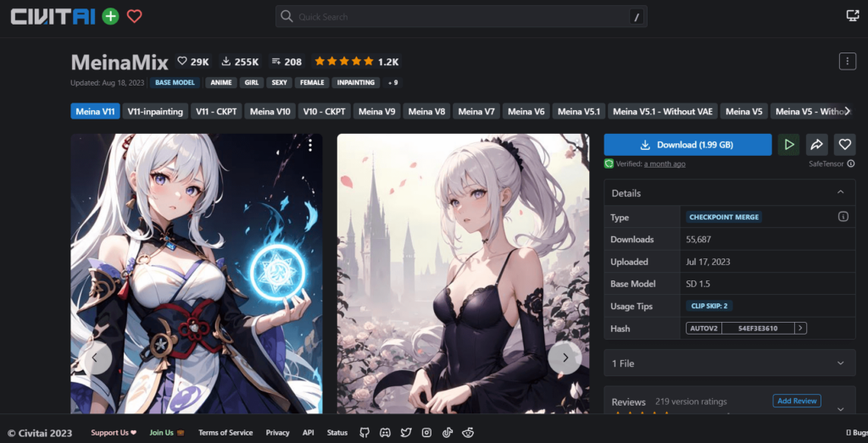Click the share arrow icon

[x=816, y=145]
